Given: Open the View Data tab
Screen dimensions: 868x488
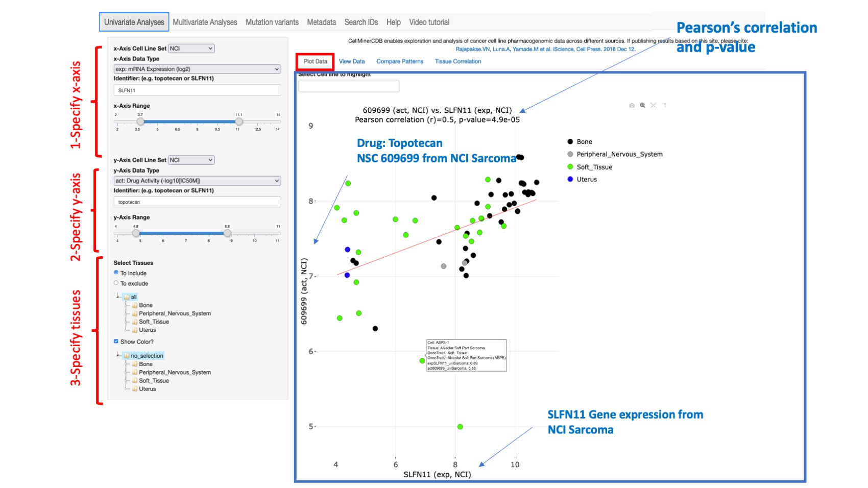Looking at the screenshot, I should pos(352,61).
